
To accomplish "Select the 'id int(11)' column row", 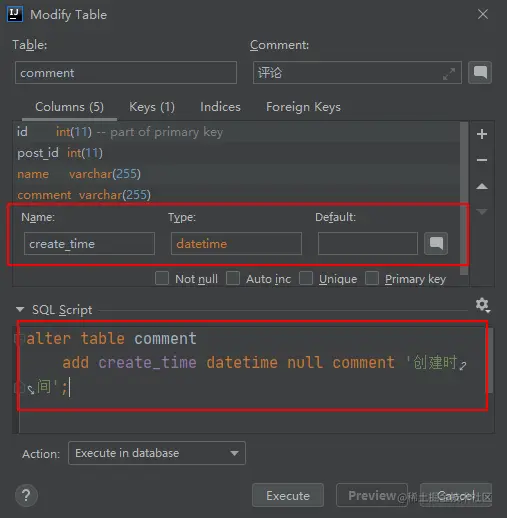I will click(x=237, y=132).
